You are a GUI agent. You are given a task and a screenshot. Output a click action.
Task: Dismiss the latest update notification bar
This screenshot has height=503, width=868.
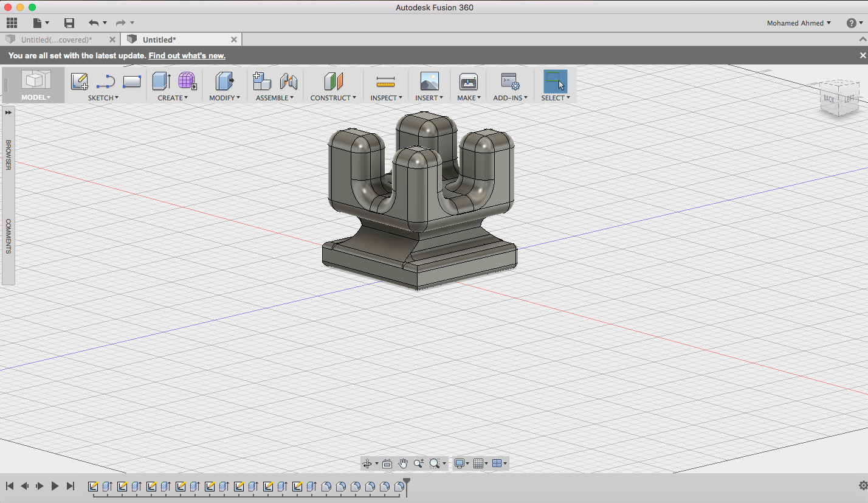click(863, 55)
